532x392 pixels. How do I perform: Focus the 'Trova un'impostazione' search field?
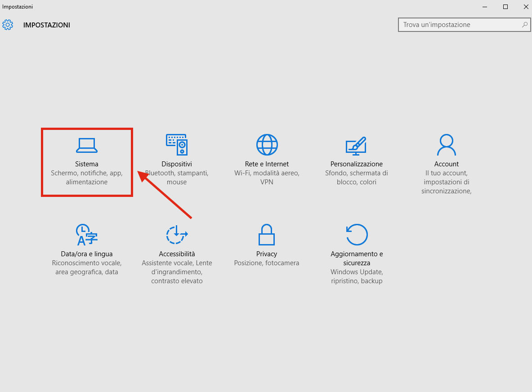coord(464,25)
